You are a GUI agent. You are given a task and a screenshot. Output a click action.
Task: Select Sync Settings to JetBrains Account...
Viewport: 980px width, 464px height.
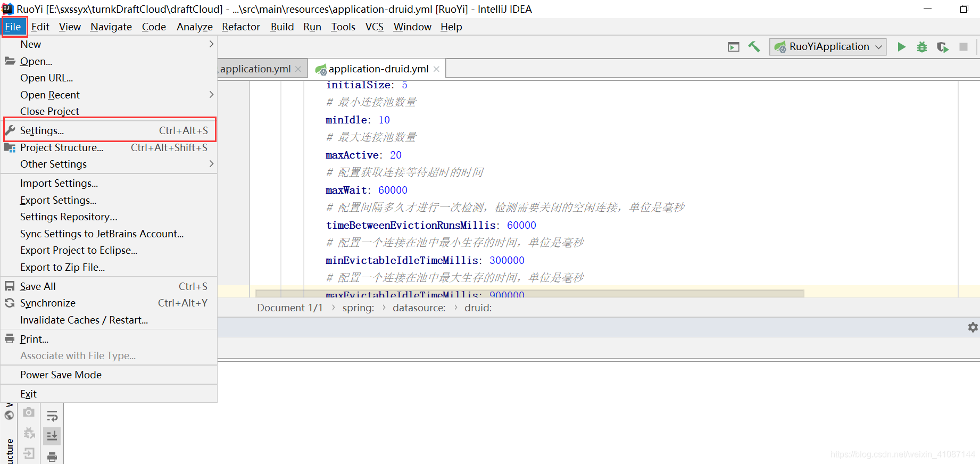pos(109,234)
